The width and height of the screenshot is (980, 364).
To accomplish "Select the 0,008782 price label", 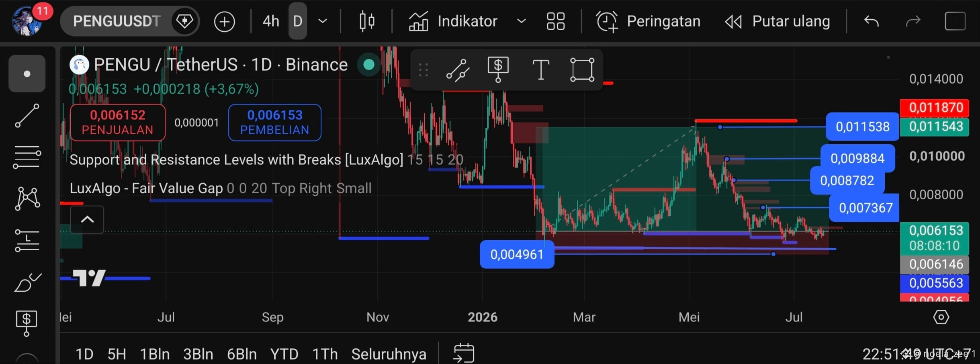I will pyautogui.click(x=847, y=180).
